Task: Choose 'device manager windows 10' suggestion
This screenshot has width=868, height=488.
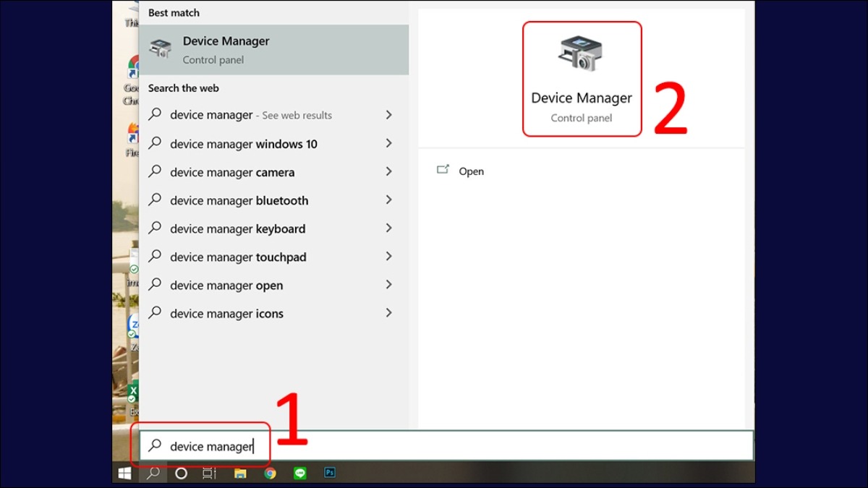Action: (273, 144)
